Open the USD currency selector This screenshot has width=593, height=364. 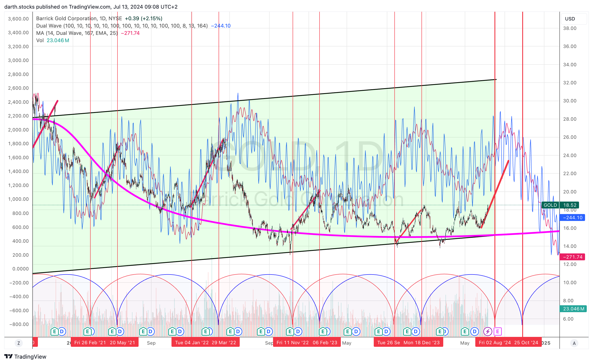click(x=574, y=19)
